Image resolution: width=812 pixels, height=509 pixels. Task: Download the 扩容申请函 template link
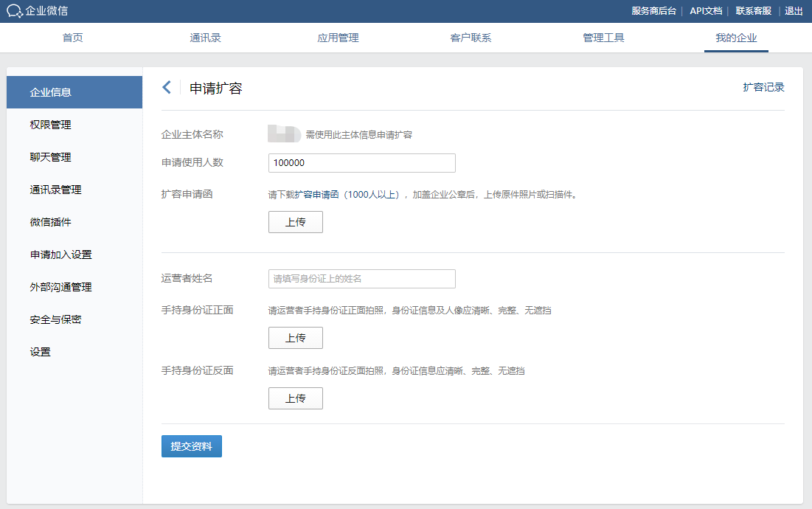(x=316, y=195)
